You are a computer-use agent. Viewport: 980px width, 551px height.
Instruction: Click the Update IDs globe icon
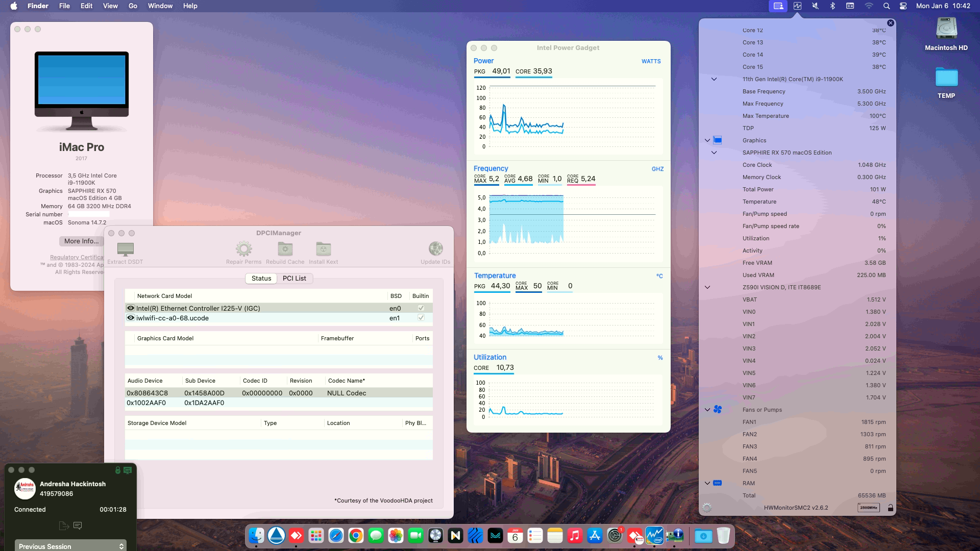[435, 249]
